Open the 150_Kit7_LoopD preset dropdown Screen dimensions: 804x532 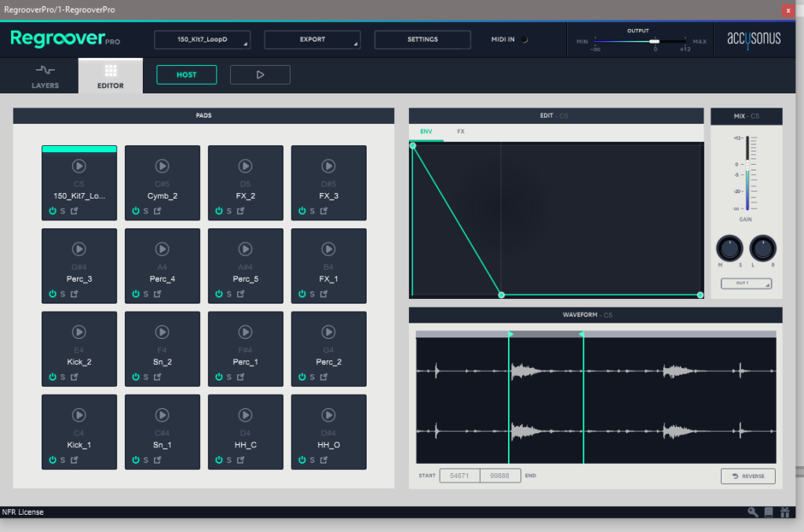[202, 39]
